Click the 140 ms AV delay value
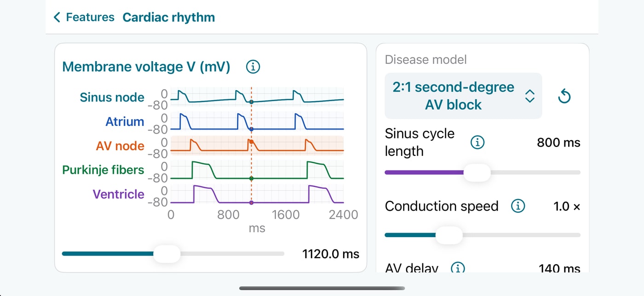This screenshot has width=644, height=296. (x=559, y=268)
